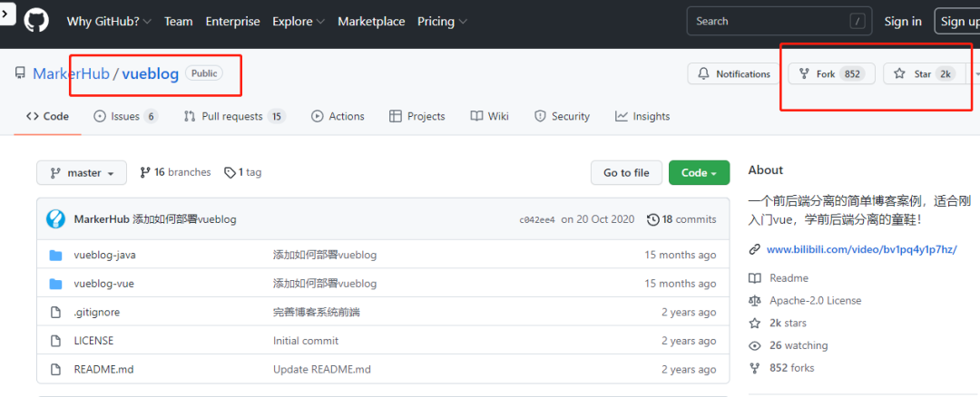This screenshot has width=980, height=397.
Task: Click the commit history clock icon
Action: tap(653, 219)
